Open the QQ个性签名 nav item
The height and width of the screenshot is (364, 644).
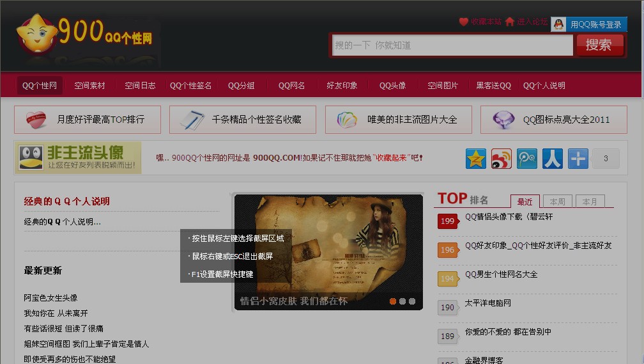(190, 86)
